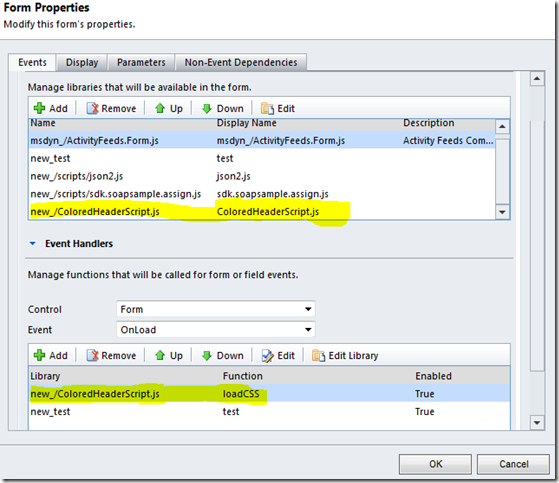
Task: Open the Parameters tab
Action: tap(141, 62)
